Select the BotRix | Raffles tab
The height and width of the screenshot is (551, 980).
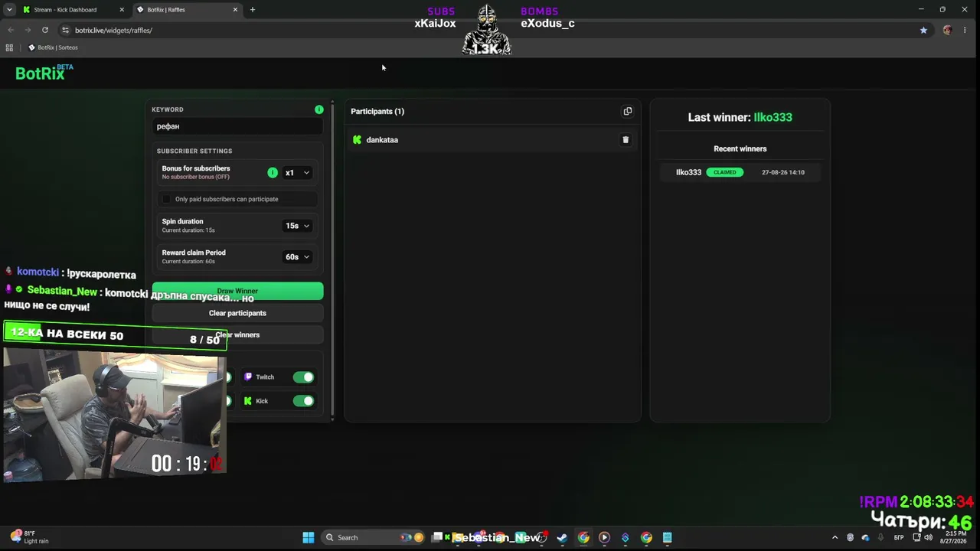point(187,10)
